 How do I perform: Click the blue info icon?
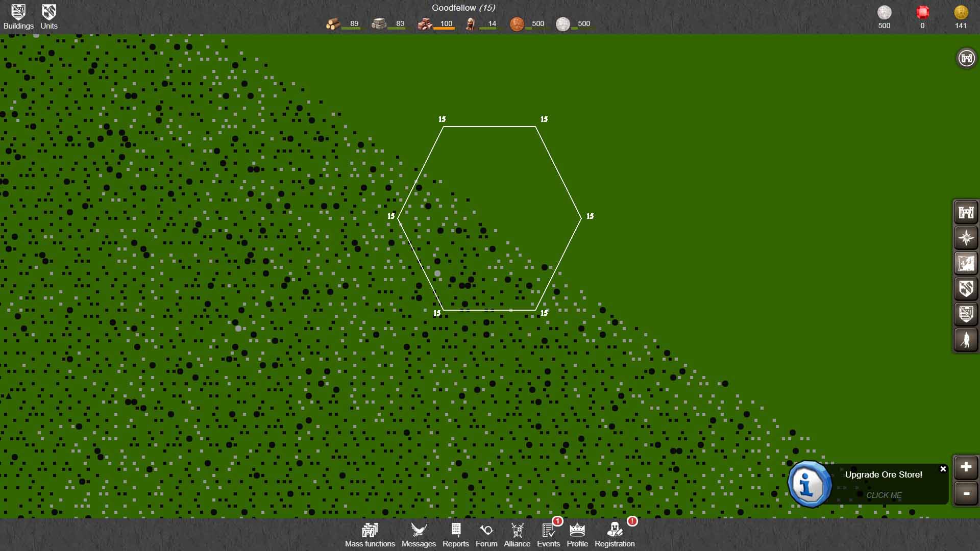808,484
